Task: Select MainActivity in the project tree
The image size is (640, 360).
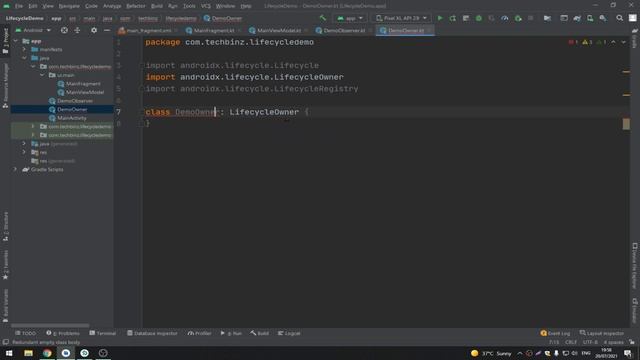Action: click(72, 118)
